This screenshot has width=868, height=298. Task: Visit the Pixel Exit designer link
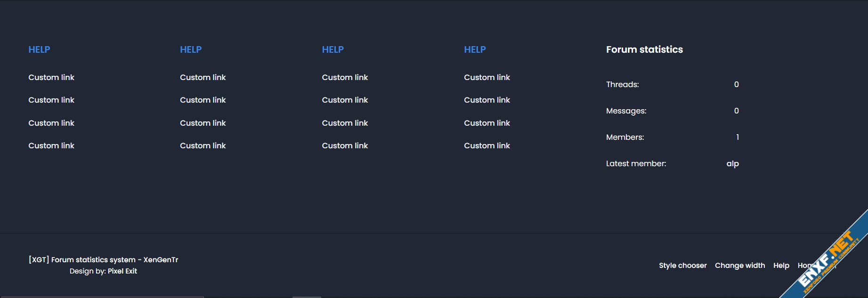(122, 271)
